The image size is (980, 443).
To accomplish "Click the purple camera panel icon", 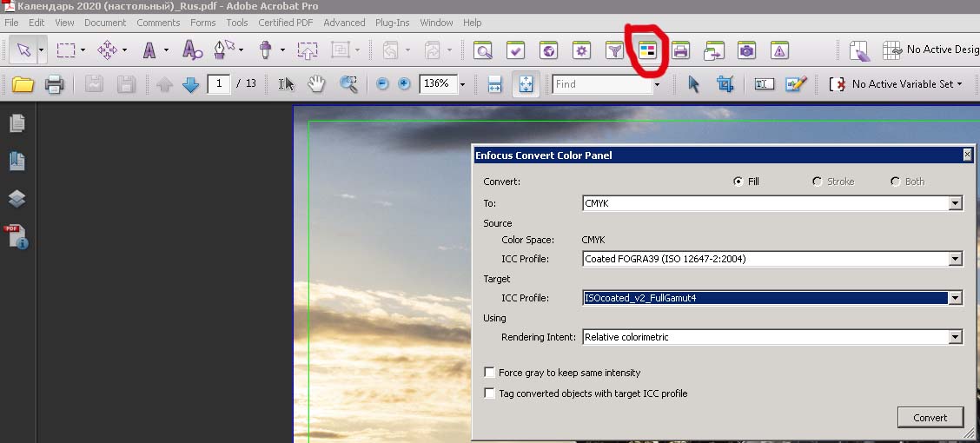I will coord(746,50).
